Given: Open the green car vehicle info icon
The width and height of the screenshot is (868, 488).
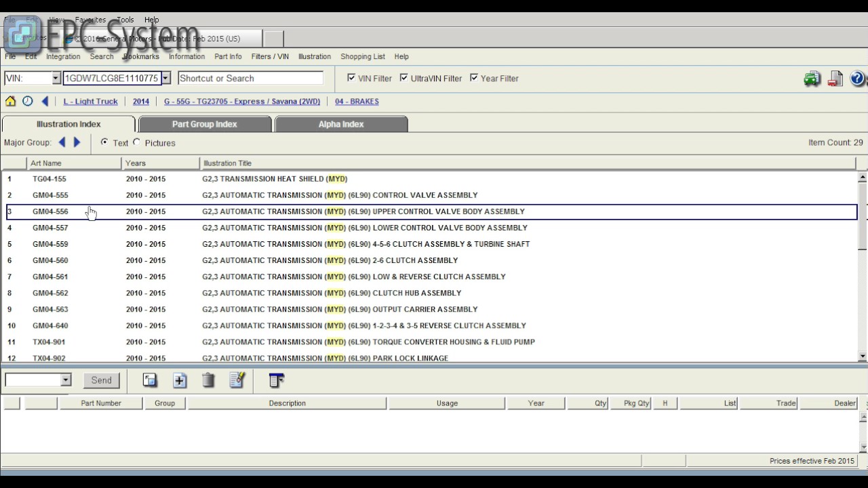Looking at the screenshot, I should (x=812, y=79).
